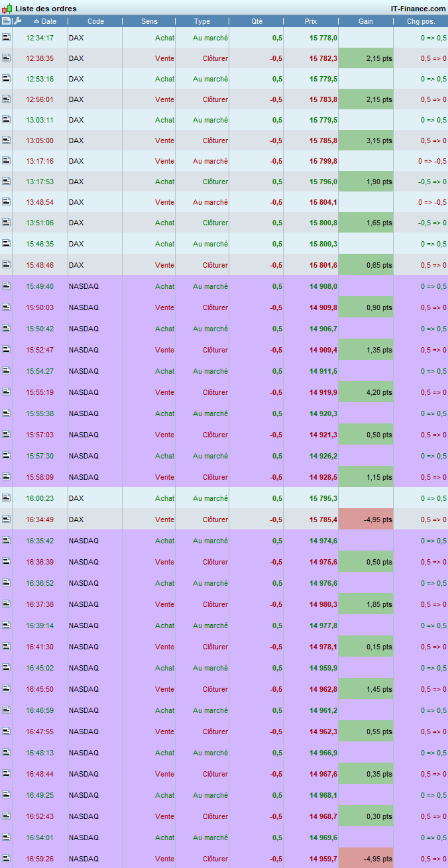Viewport: 448px width, 868px height.
Task: Select the 15:57:30 date cell
Action: coord(40,456)
